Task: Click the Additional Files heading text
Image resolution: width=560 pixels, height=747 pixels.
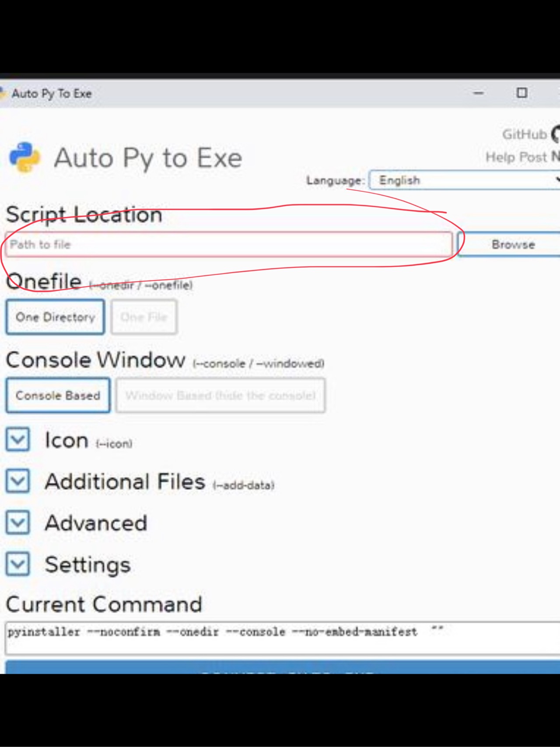Action: click(125, 481)
